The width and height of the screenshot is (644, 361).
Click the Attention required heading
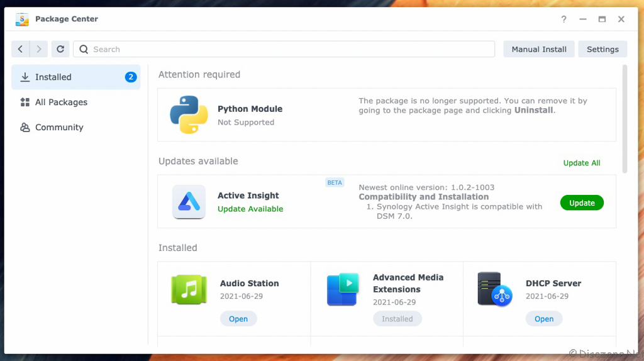[x=199, y=75]
